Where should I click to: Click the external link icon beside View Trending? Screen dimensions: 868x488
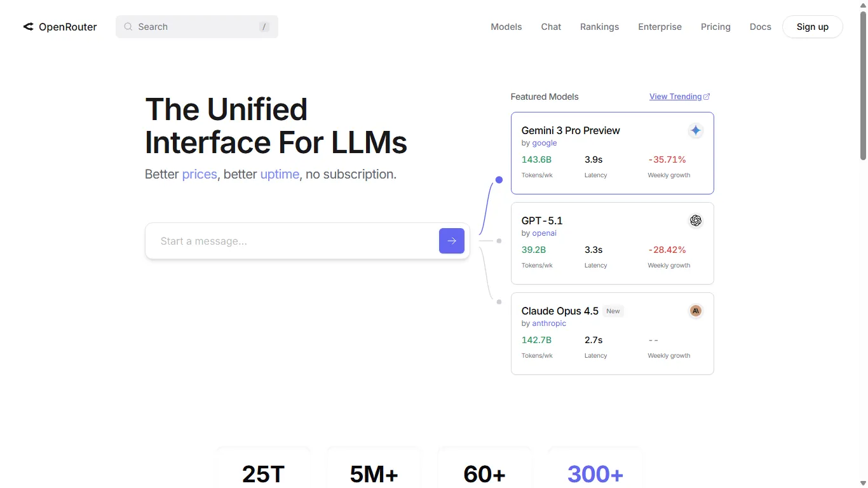click(x=707, y=97)
